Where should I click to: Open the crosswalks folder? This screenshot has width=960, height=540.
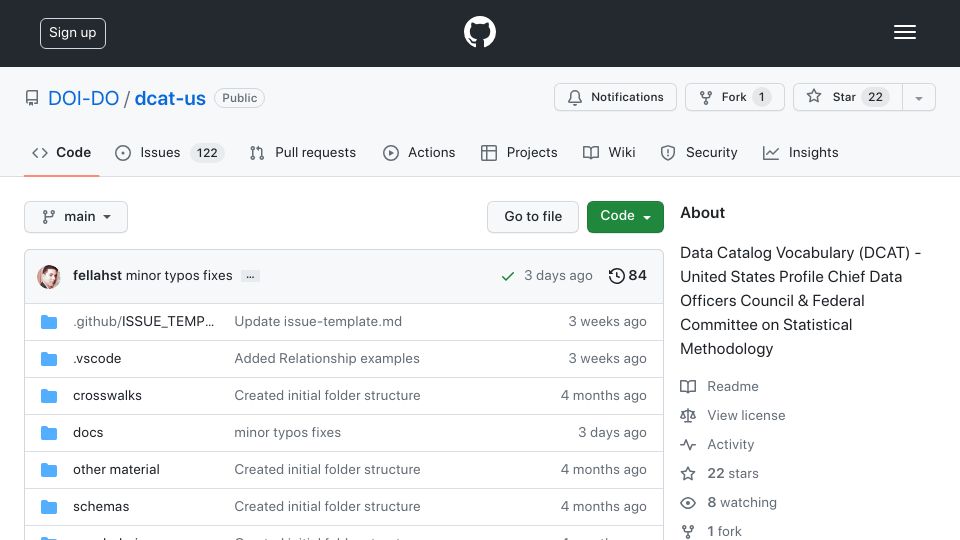(107, 396)
